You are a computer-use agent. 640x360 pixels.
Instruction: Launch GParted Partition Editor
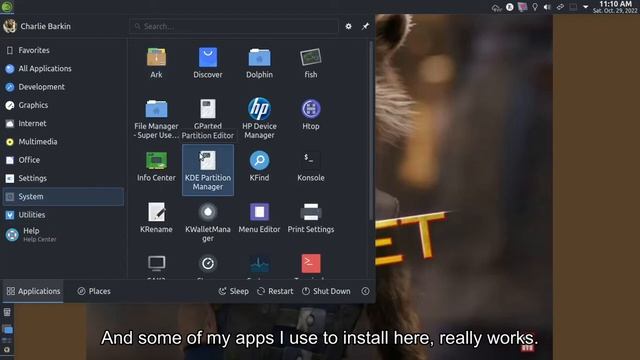click(208, 119)
